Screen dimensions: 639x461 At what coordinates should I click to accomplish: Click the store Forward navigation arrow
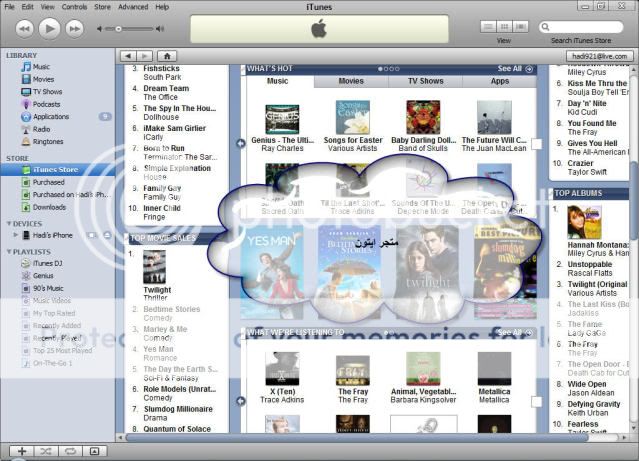pyautogui.click(x=144, y=56)
